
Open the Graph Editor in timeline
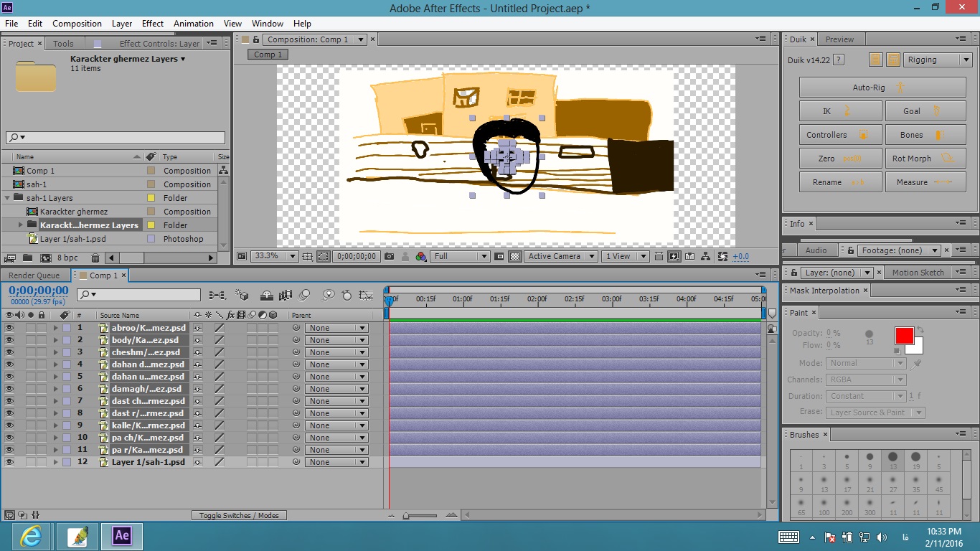tap(366, 295)
